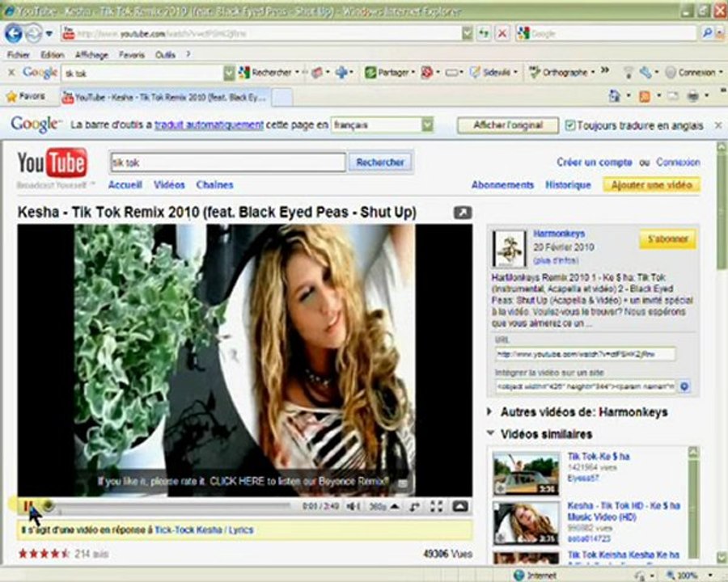The image size is (728, 582).
Task: Close the Google toolbar with the X
Action: pyautogui.click(x=11, y=73)
